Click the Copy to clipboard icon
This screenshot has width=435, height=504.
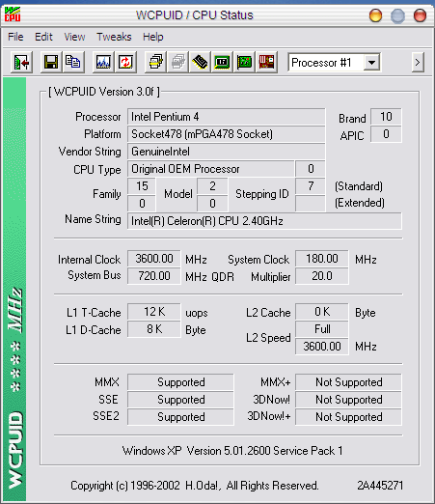pos(73,62)
